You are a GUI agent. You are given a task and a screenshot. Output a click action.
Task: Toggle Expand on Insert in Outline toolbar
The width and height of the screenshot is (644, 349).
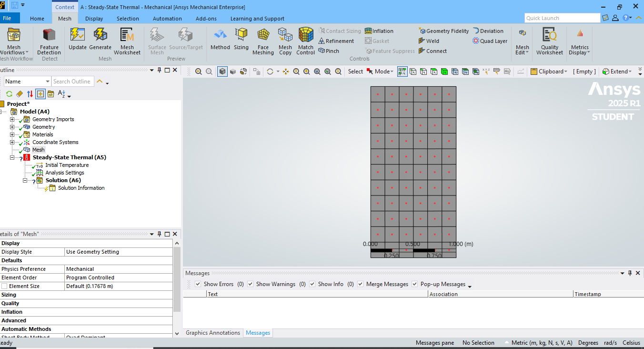coord(40,94)
